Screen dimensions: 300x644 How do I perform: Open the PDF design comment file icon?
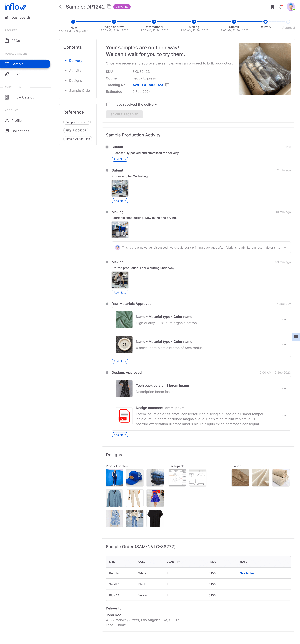[124, 416]
